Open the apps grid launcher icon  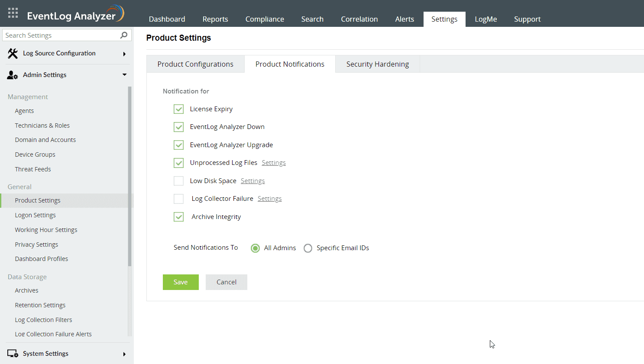[13, 13]
